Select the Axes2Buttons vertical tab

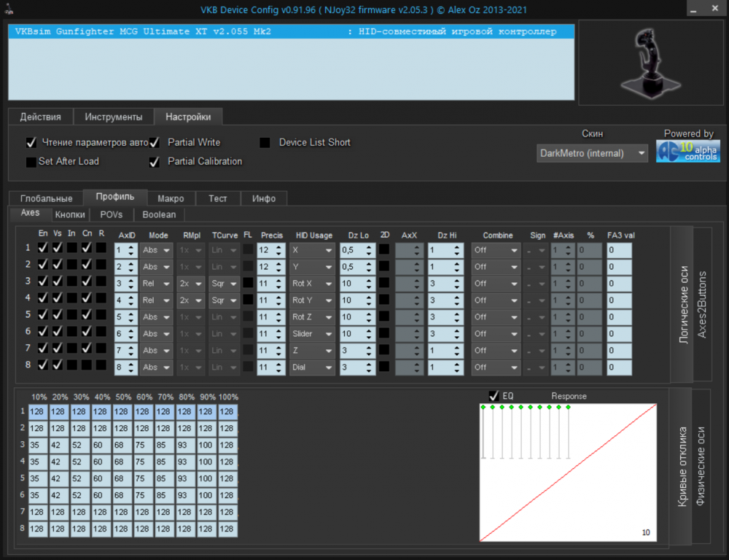pyautogui.click(x=702, y=303)
